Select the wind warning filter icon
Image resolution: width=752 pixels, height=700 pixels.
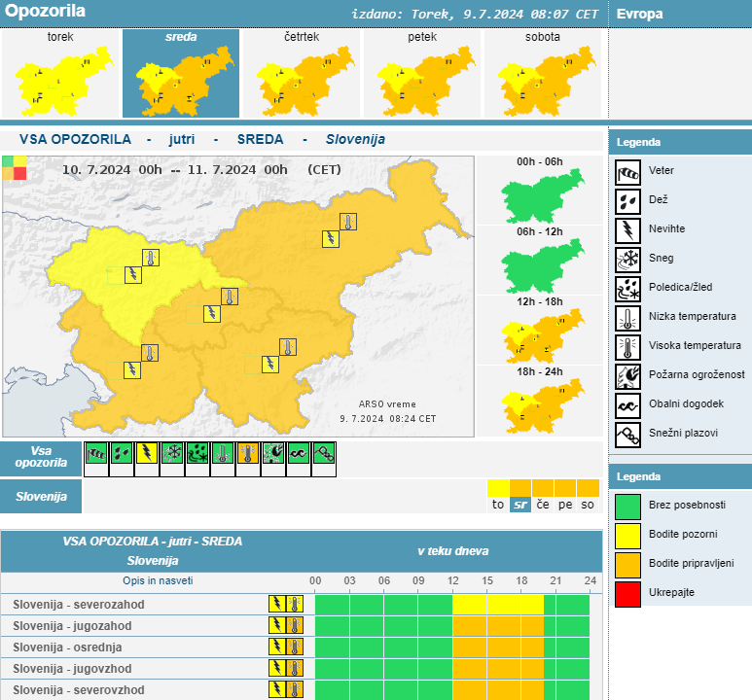point(96,453)
